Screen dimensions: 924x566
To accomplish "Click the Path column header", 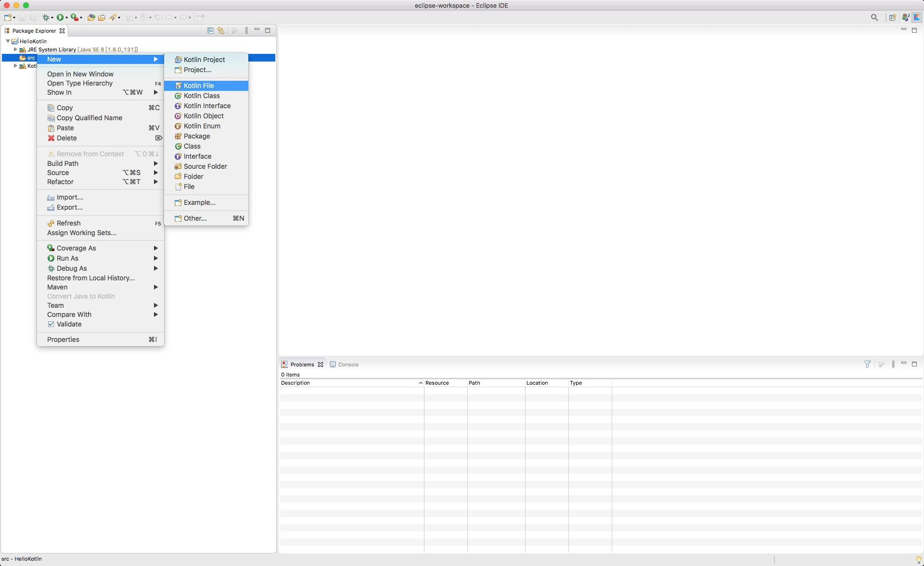I will click(496, 383).
